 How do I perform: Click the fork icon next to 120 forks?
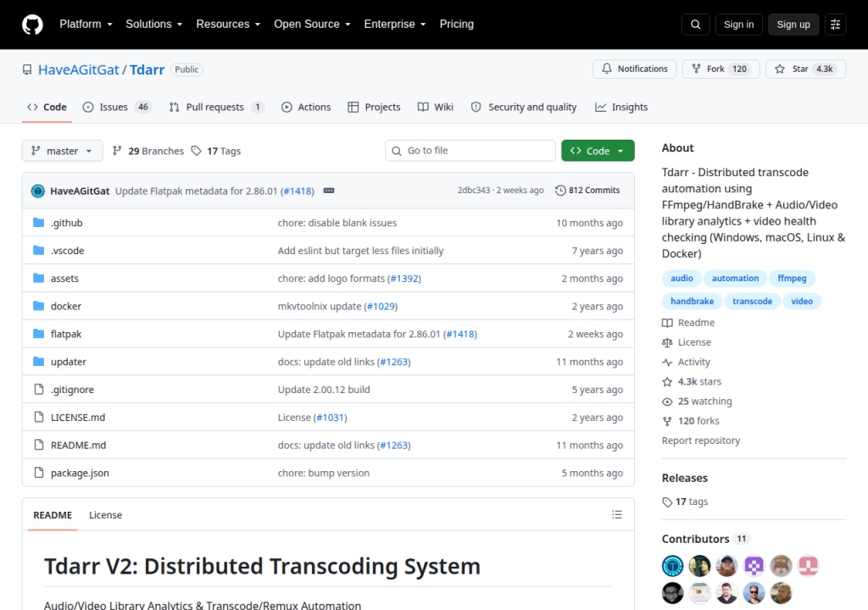(667, 421)
